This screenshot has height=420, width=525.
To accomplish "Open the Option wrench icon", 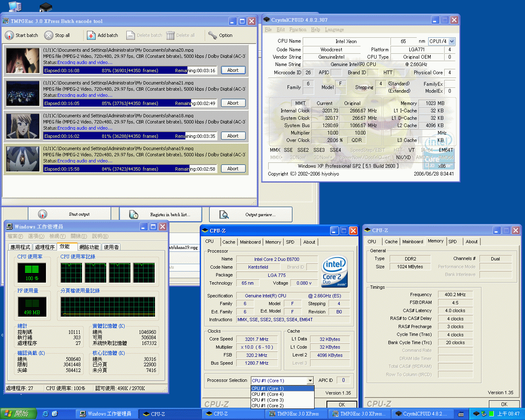I will [x=212, y=35].
